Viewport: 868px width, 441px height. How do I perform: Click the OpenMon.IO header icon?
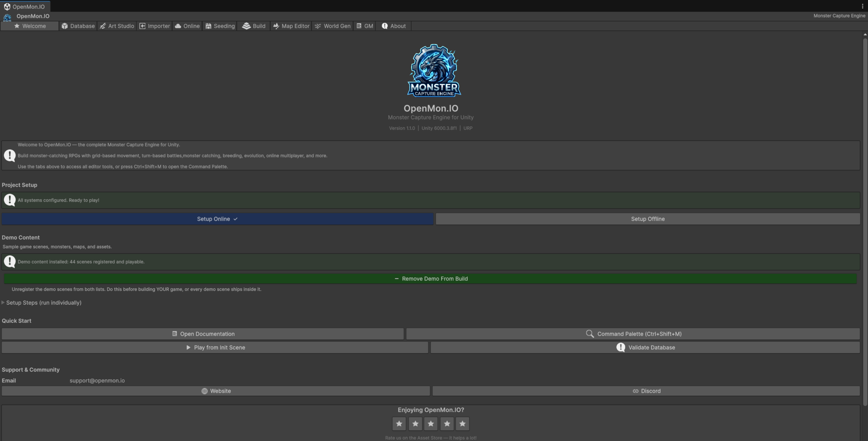(7, 17)
